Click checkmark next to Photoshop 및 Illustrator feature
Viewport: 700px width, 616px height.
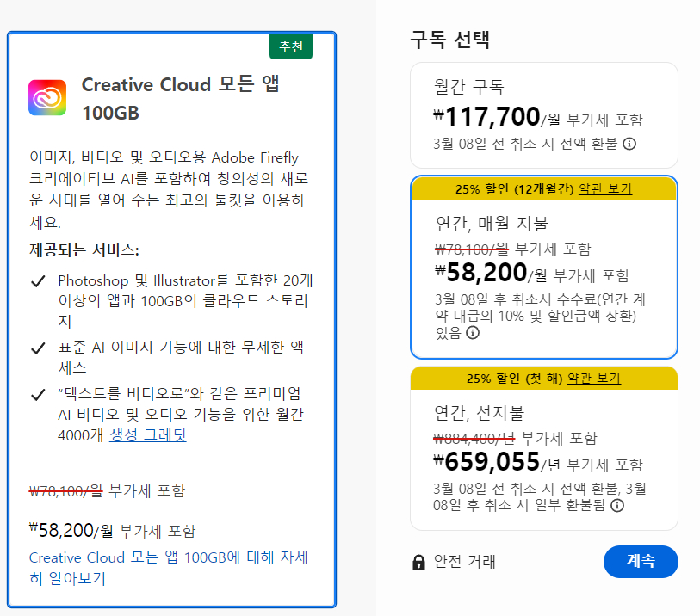point(38,281)
